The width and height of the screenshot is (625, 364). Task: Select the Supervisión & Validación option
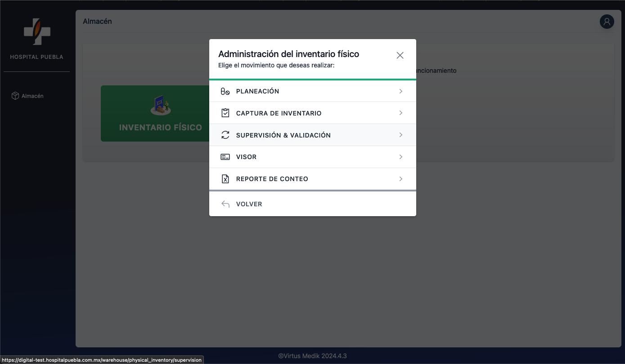click(x=283, y=135)
